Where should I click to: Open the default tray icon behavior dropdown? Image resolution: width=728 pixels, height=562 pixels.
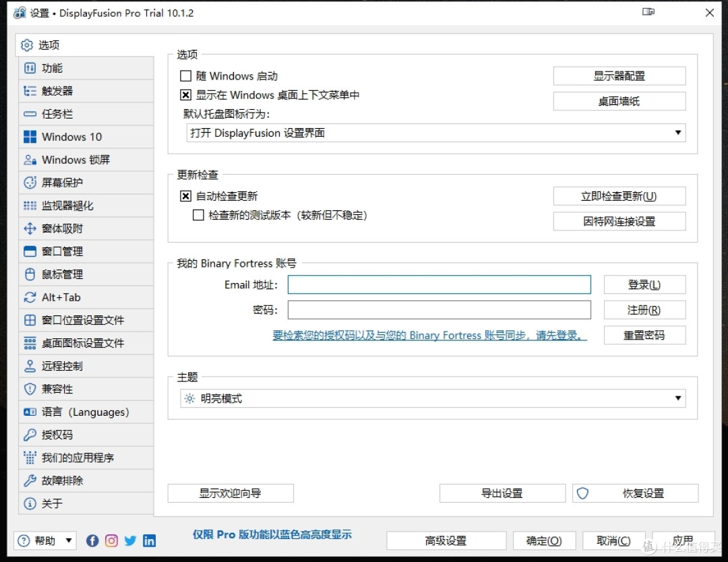pyautogui.click(x=678, y=133)
